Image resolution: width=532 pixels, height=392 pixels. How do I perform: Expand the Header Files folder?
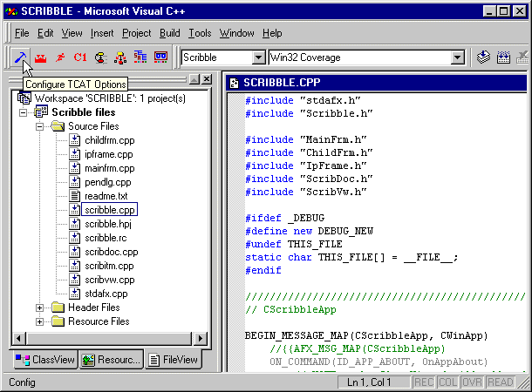[x=40, y=308]
